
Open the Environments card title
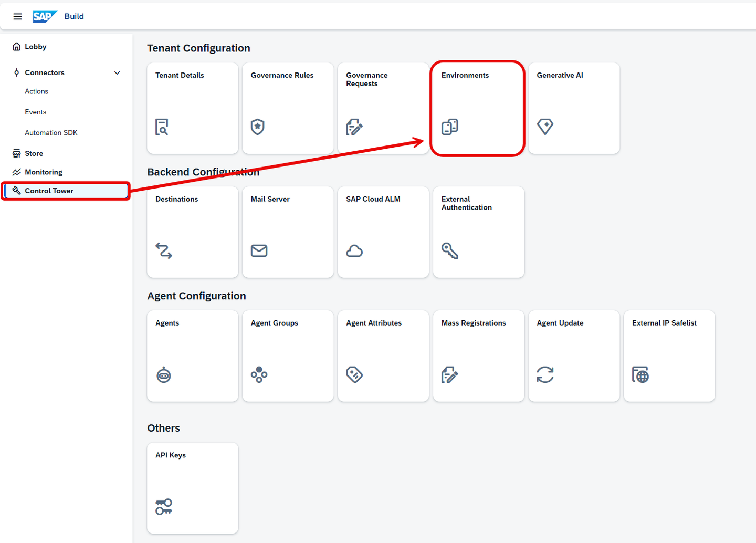coord(465,75)
